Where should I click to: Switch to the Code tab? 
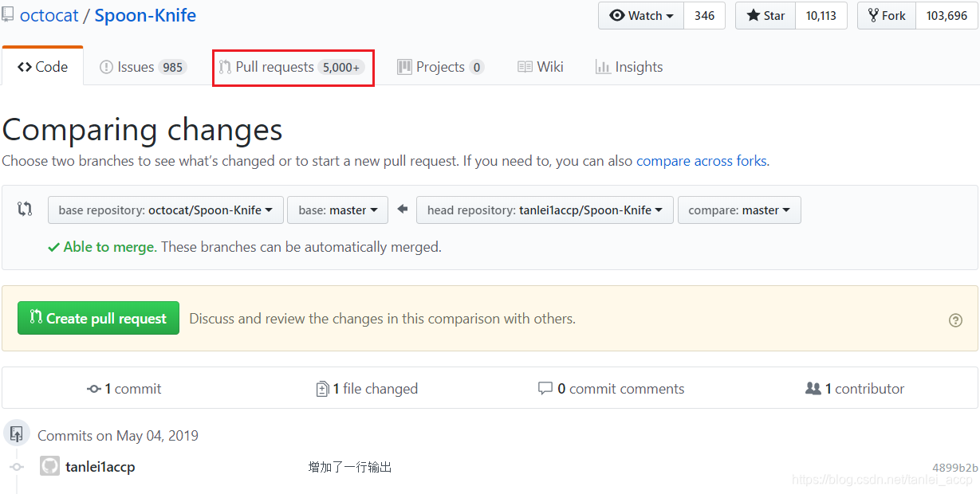tap(42, 67)
